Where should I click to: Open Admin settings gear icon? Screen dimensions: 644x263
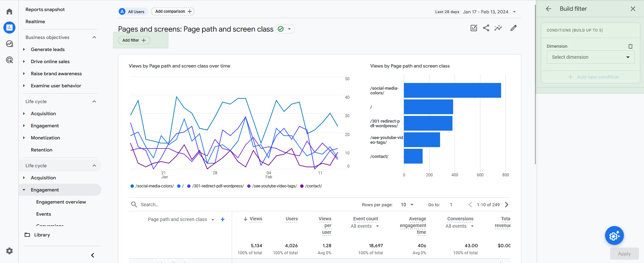(9, 251)
